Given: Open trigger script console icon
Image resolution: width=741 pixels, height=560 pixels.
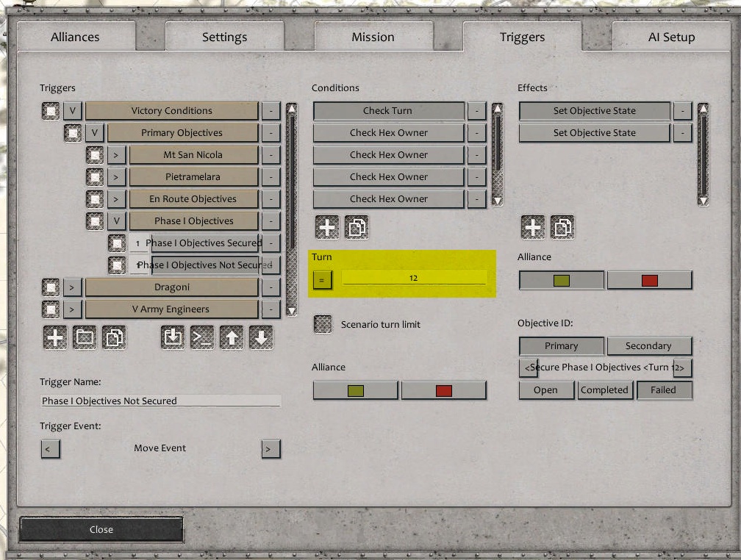Looking at the screenshot, I should (x=201, y=337).
